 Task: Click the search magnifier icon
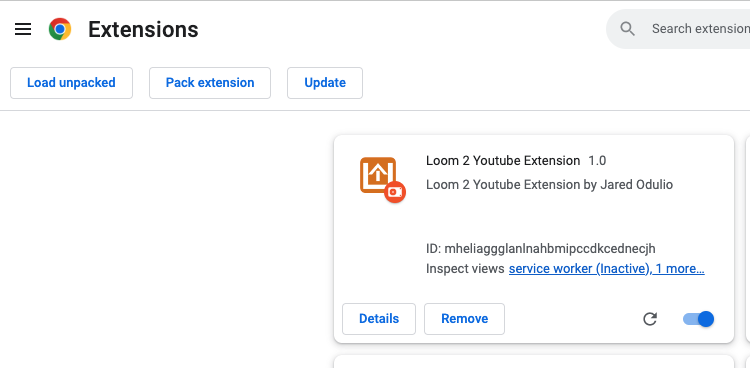click(x=628, y=29)
